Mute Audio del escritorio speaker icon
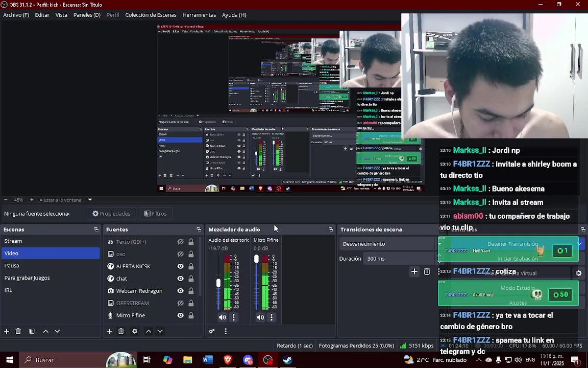 [x=223, y=317]
